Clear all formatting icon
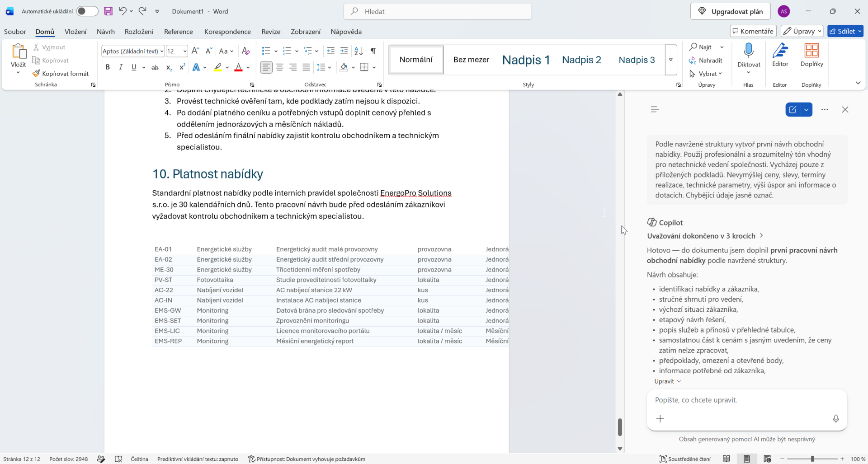The image size is (868, 464). [245, 51]
